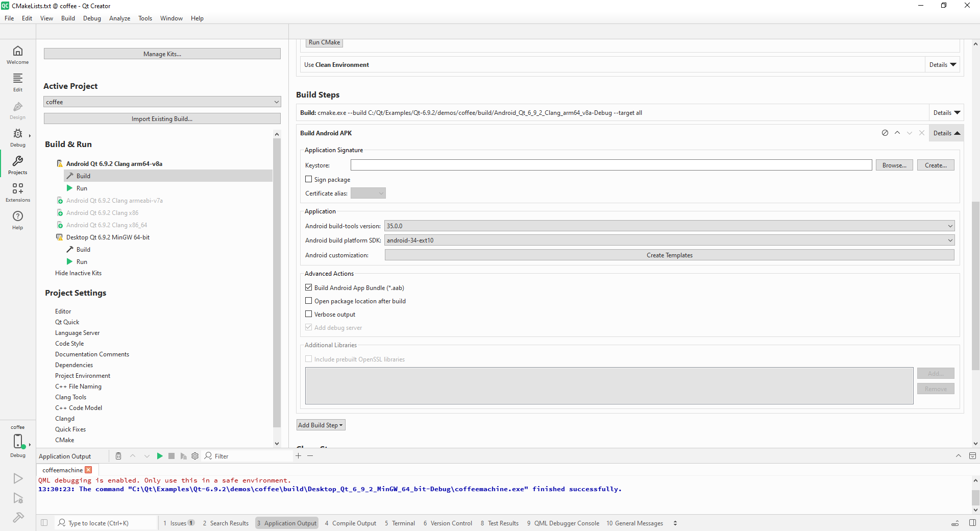The image size is (980, 531).
Task: Expand Use Clean Environment details
Action: pyautogui.click(x=943, y=65)
